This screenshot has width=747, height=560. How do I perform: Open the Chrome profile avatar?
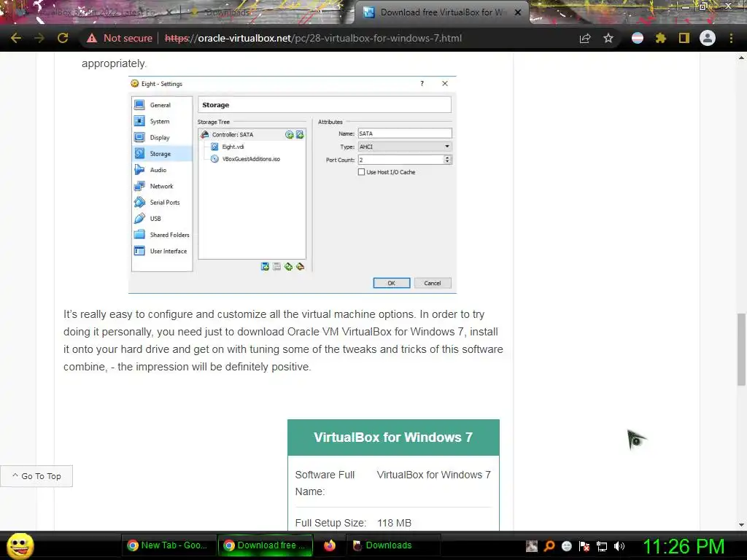click(x=708, y=38)
